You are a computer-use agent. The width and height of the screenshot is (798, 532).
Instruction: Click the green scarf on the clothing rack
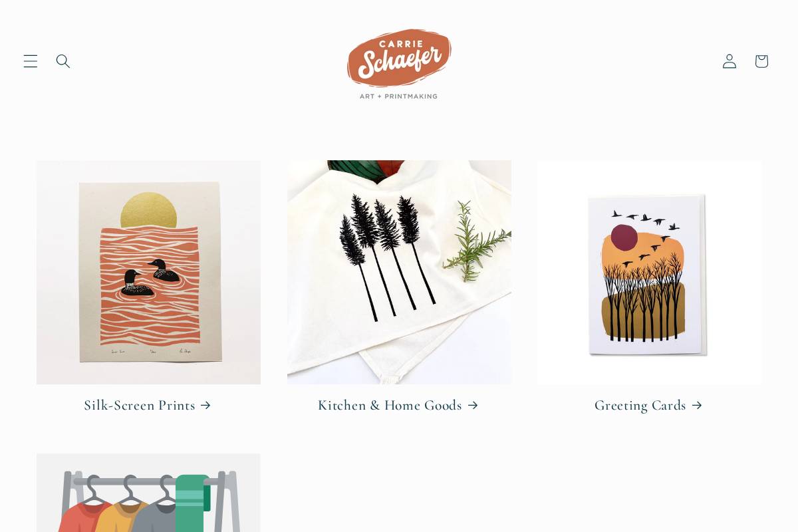pos(191,503)
